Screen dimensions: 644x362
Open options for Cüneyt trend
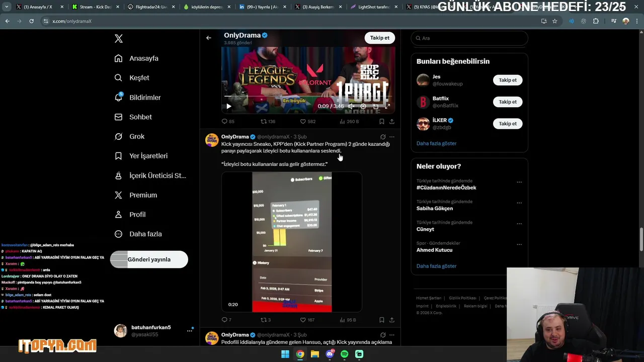519,224
